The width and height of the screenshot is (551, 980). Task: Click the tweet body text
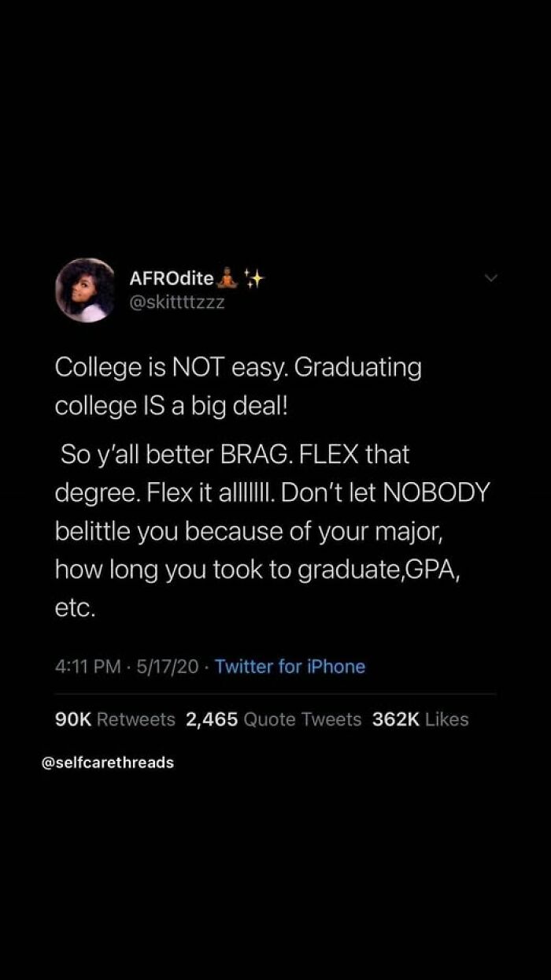pyautogui.click(x=272, y=484)
